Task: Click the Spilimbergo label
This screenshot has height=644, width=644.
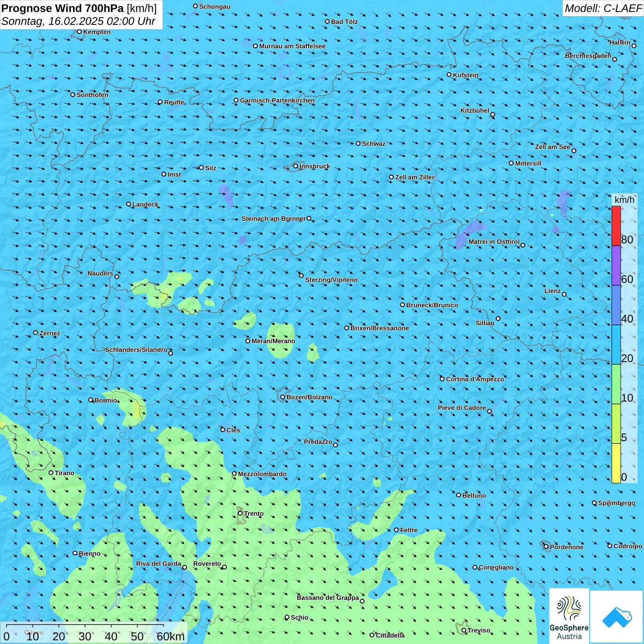Action: (x=616, y=503)
